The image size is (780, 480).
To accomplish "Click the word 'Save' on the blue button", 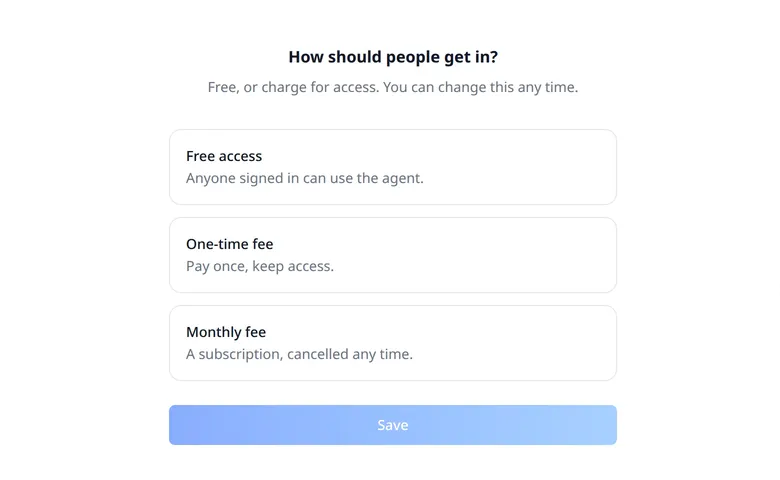I will click(x=392, y=425).
